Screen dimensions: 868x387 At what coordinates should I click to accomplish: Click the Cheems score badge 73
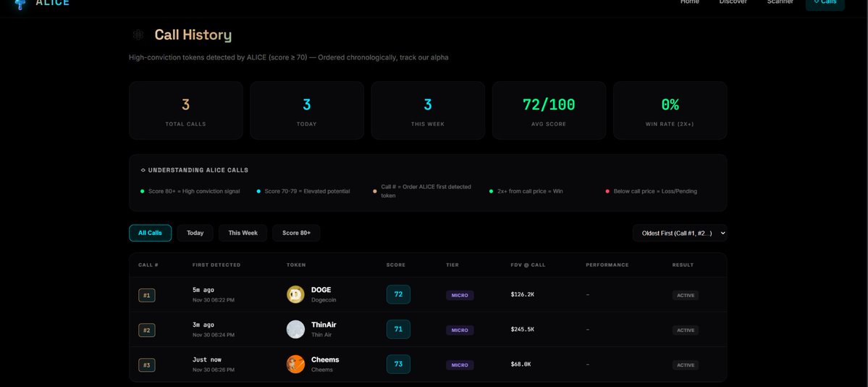pos(399,365)
